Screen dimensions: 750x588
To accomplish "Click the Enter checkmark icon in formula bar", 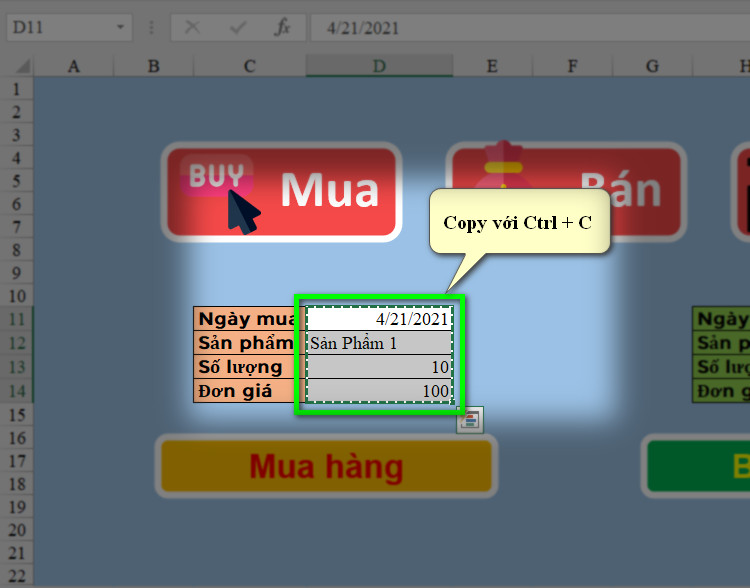I will [238, 27].
